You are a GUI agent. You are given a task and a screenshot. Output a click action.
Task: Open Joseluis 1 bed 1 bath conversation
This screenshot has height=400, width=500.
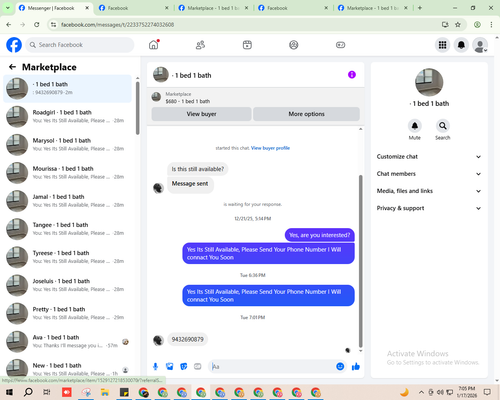pos(68,285)
